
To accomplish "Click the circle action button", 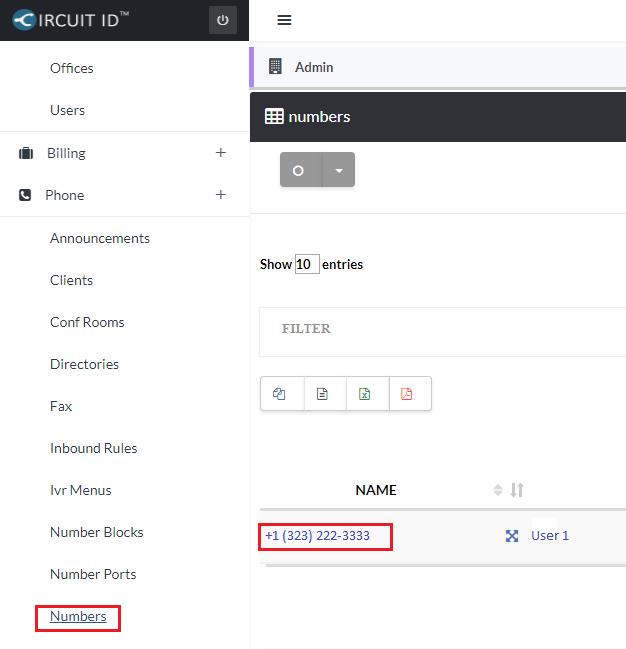I will 299,170.
